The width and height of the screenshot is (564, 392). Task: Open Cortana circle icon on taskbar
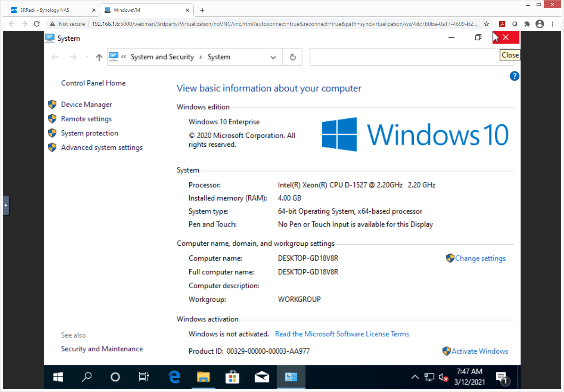[x=115, y=377]
